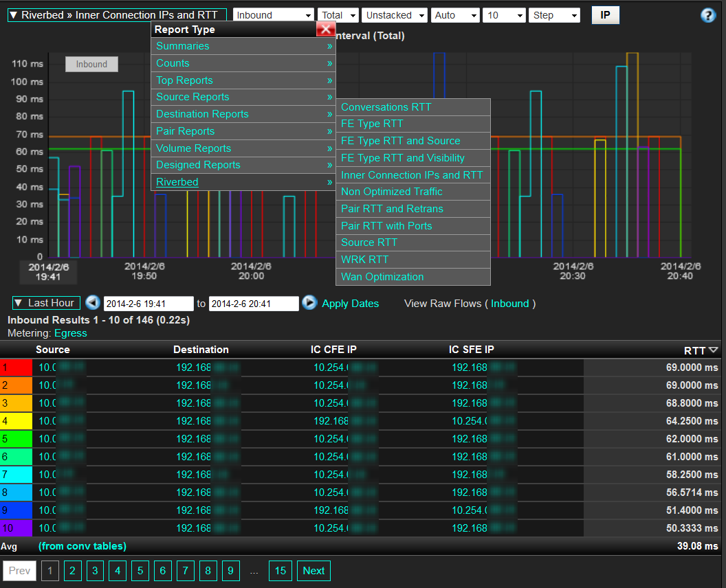
Task: Click the start date input field
Action: pos(148,304)
